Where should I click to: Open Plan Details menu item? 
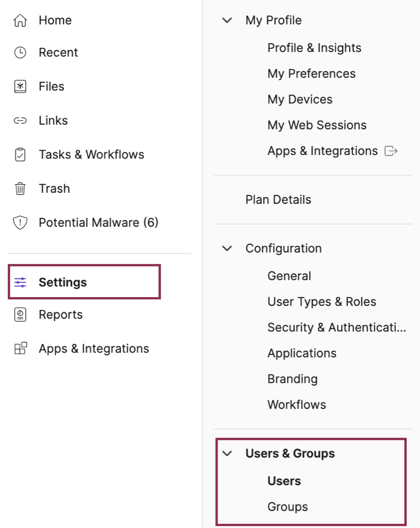pyautogui.click(x=278, y=200)
